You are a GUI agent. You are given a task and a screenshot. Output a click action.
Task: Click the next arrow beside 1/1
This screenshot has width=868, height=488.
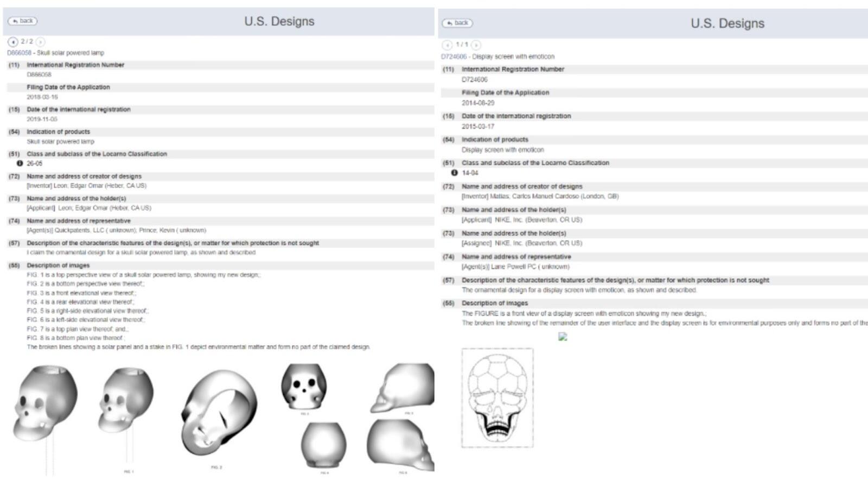point(476,45)
